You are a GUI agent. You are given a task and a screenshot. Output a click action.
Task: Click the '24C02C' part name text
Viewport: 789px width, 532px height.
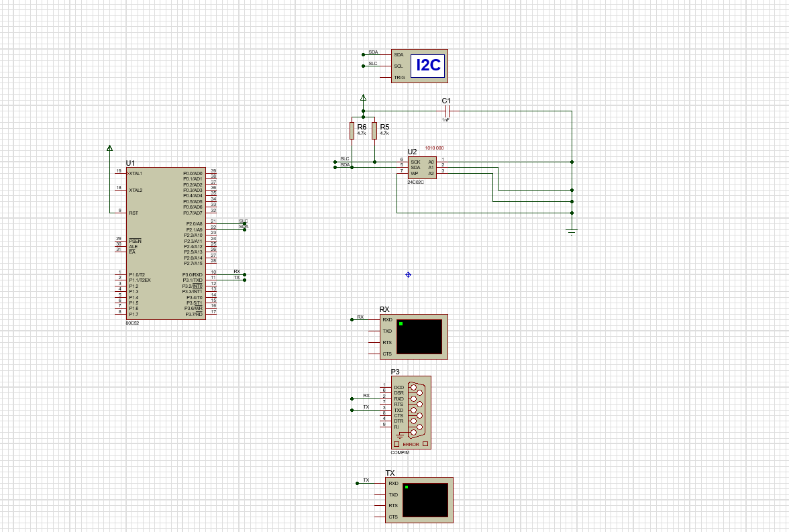pyautogui.click(x=416, y=182)
